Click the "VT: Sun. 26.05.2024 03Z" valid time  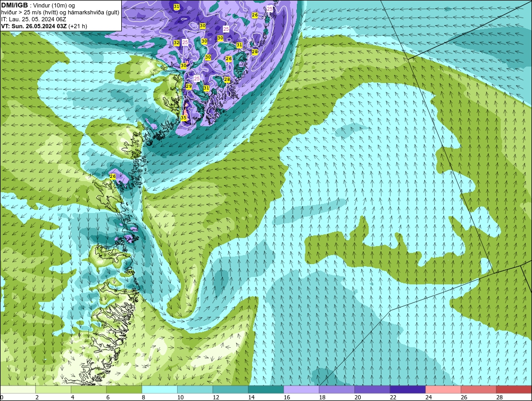[x=34, y=26]
